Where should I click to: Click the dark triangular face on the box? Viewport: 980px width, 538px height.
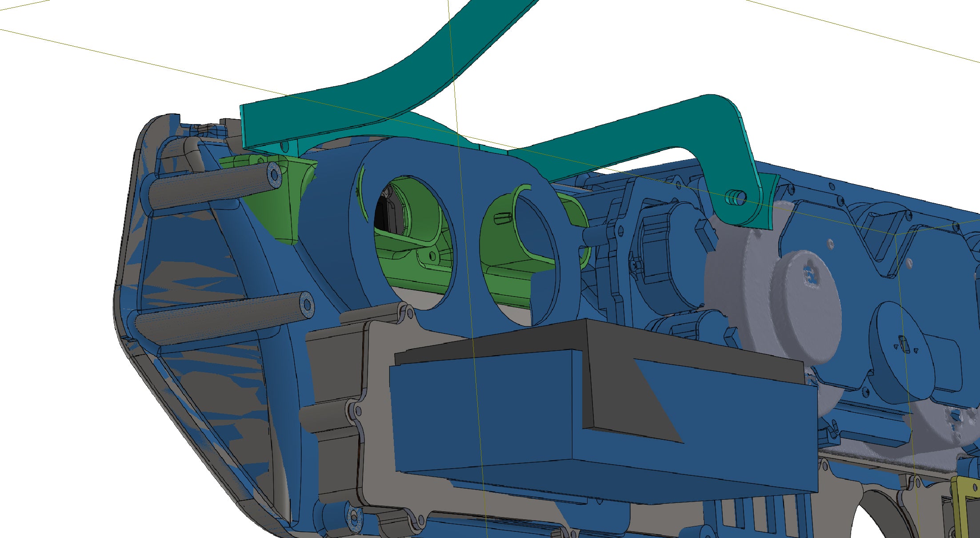click(x=631, y=400)
